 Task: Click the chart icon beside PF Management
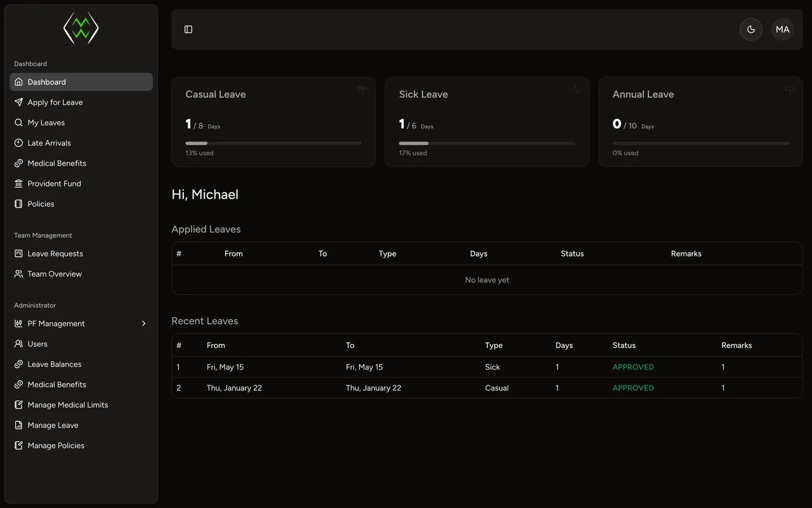coord(19,323)
